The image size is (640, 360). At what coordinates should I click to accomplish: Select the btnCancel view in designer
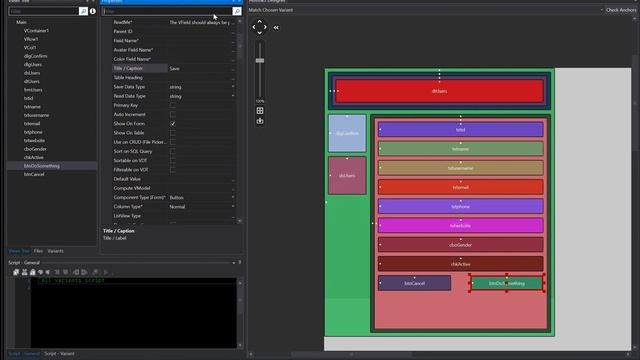(414, 283)
